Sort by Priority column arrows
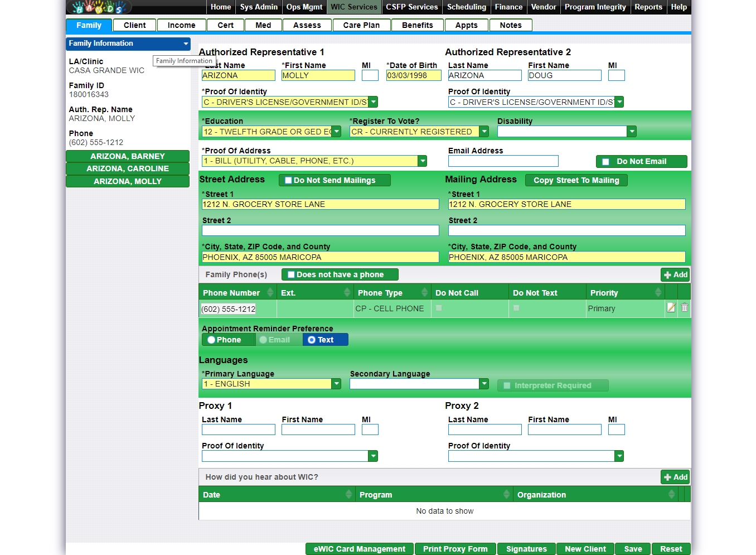Image resolution: width=756 pixels, height=555 pixels. 658,293
